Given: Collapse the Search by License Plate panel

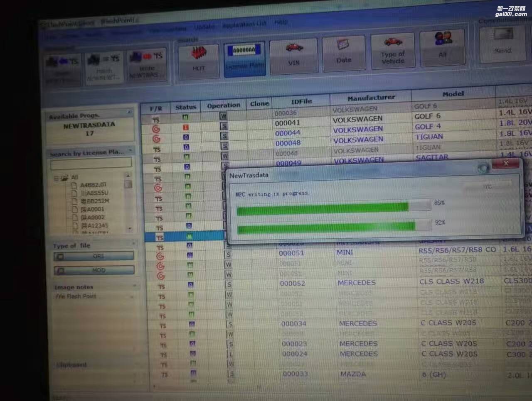Looking at the screenshot, I should click(131, 150).
